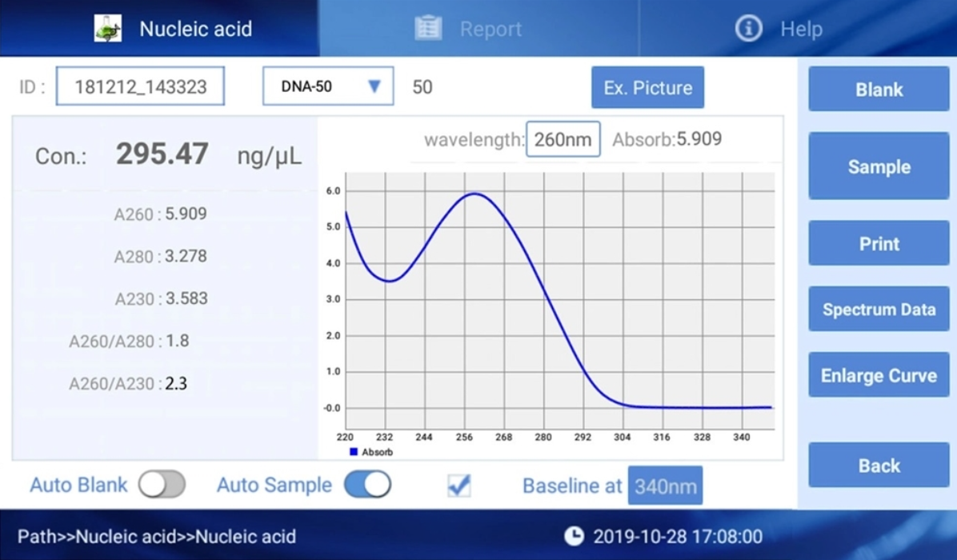Screen dimensions: 957x560
Task: Click the Absorb:5.909 readout
Action: tap(667, 139)
